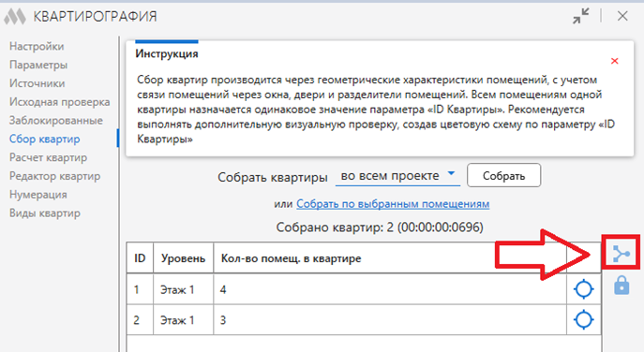Click the Собрать button

[503, 176]
